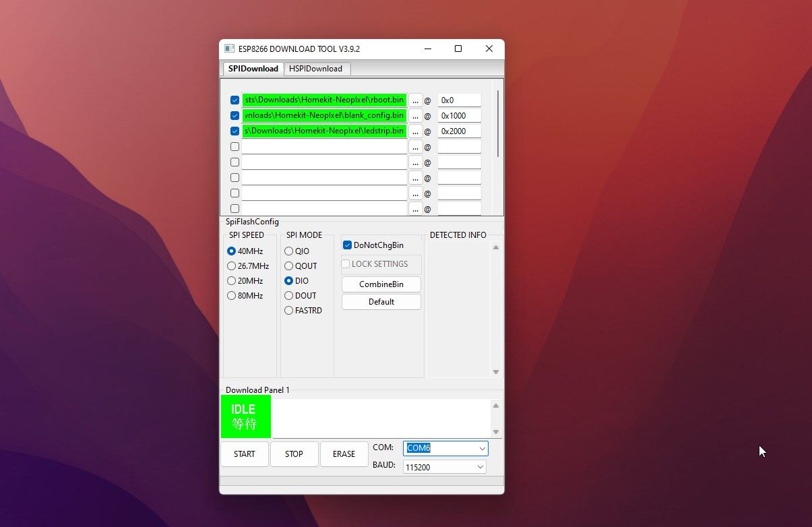Switch to the HSPIDownload tab
Screen dimensions: 812x527
coord(317,69)
